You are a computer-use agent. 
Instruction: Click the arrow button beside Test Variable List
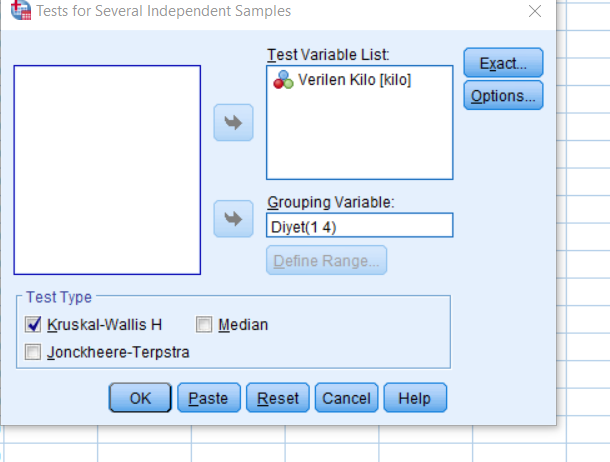click(234, 123)
